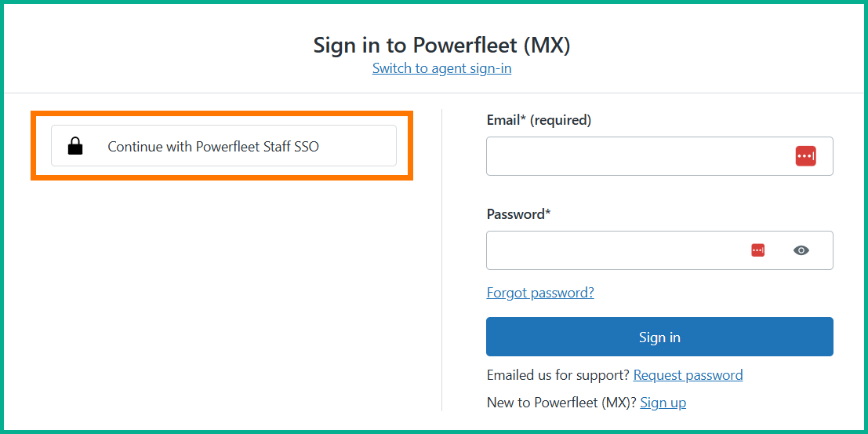Click the 'Email* (required)' label
The height and width of the screenshot is (434, 868).
[x=539, y=120]
